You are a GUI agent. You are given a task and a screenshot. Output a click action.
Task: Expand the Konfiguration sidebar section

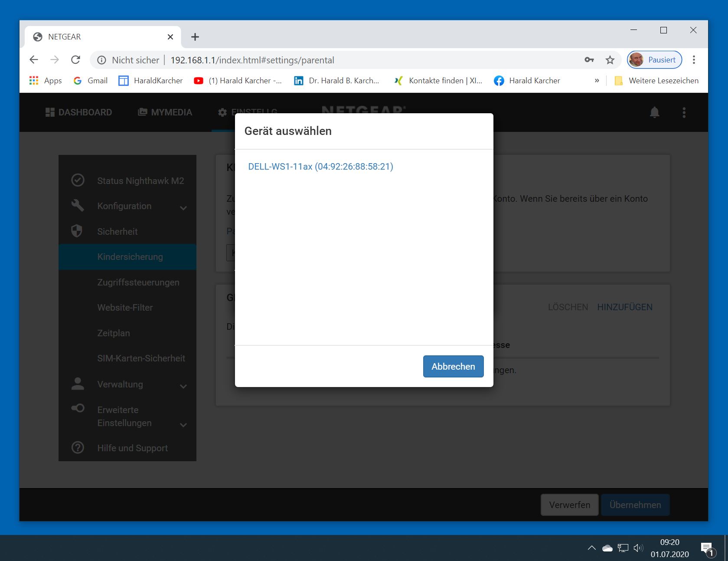coord(127,206)
